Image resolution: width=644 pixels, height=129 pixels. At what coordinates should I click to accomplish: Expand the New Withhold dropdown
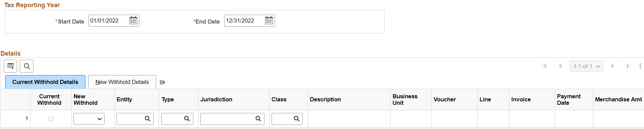pyautogui.click(x=89, y=119)
